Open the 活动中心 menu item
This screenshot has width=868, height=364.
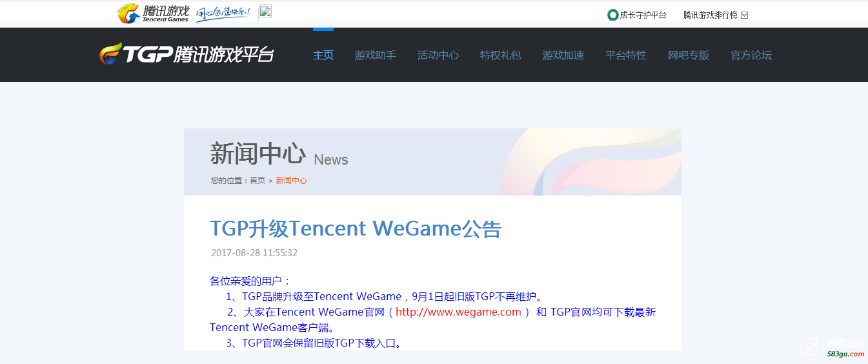(438, 56)
